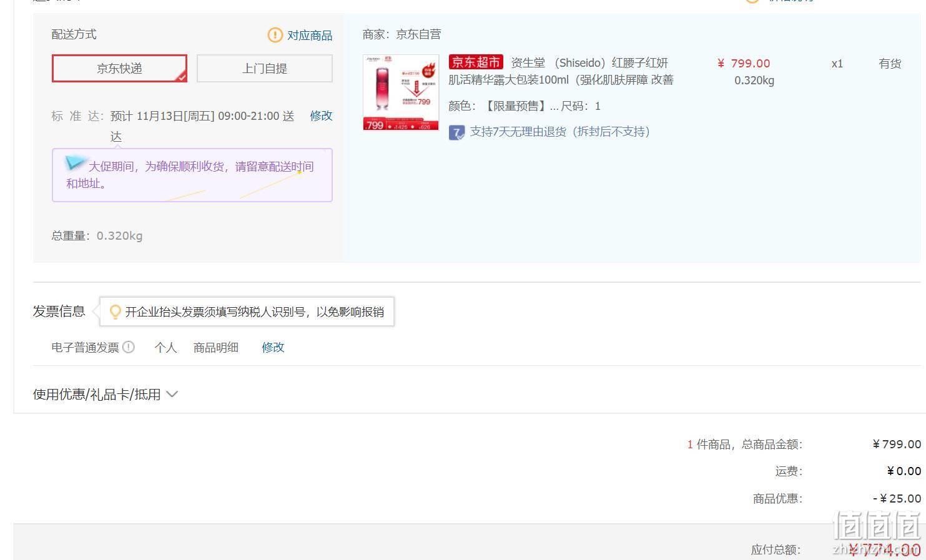Image resolution: width=926 pixels, height=560 pixels.
Task: Click the 应付总额 label
Action: (x=776, y=550)
